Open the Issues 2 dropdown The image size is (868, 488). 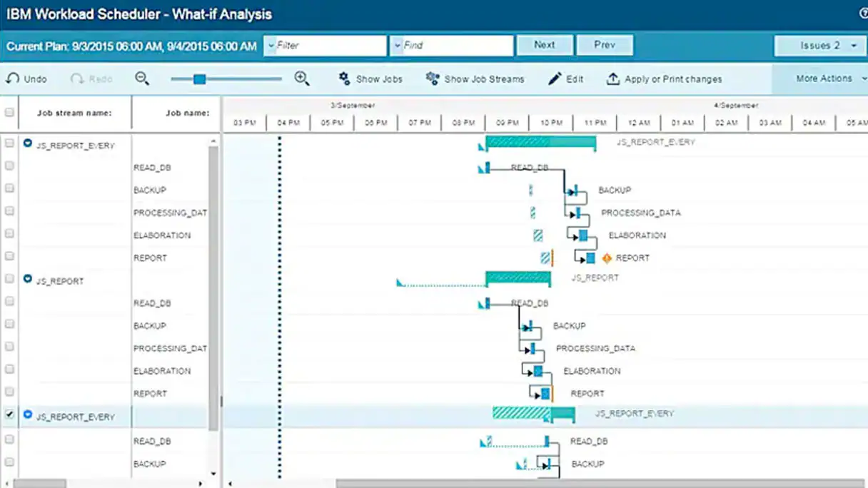[819, 45]
